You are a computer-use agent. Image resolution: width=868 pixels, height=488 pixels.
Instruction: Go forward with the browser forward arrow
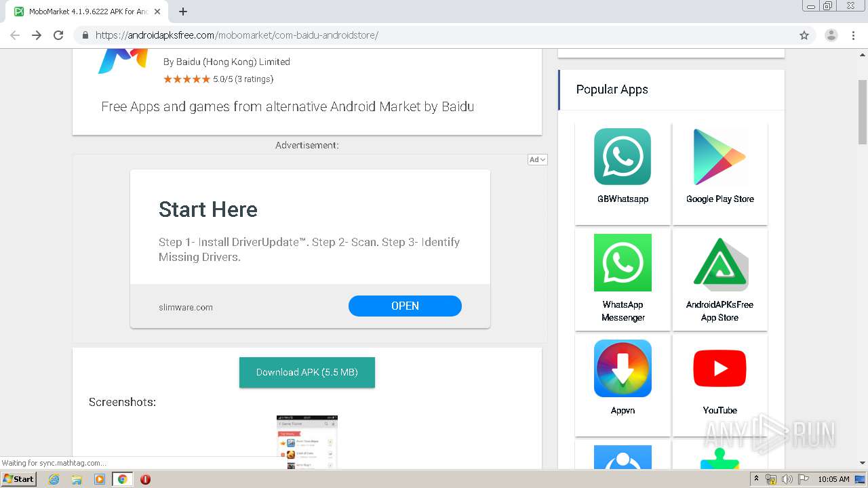(37, 35)
